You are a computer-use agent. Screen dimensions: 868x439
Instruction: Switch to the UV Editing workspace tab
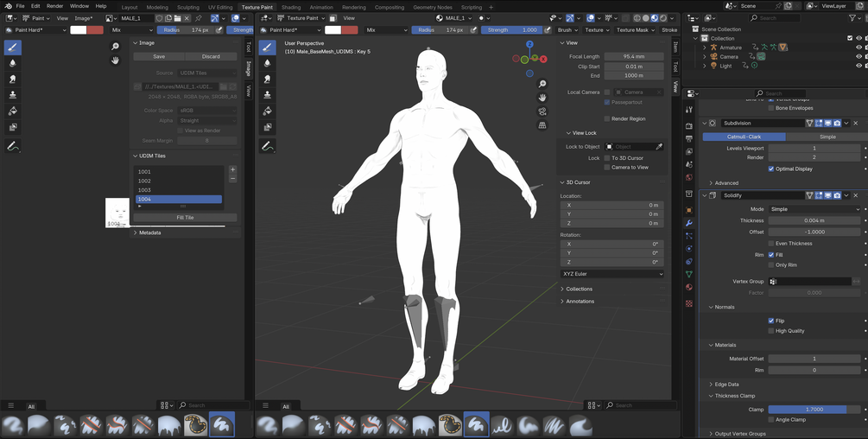point(219,7)
